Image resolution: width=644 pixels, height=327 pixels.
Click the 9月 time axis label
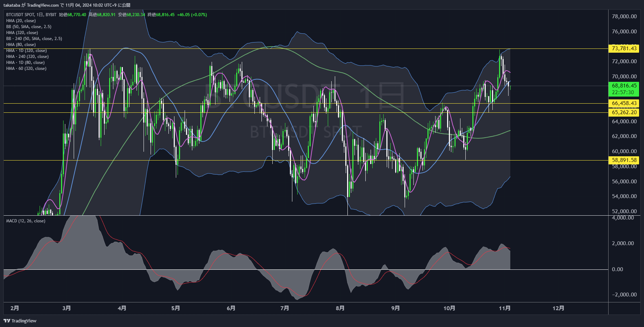tap(396, 308)
